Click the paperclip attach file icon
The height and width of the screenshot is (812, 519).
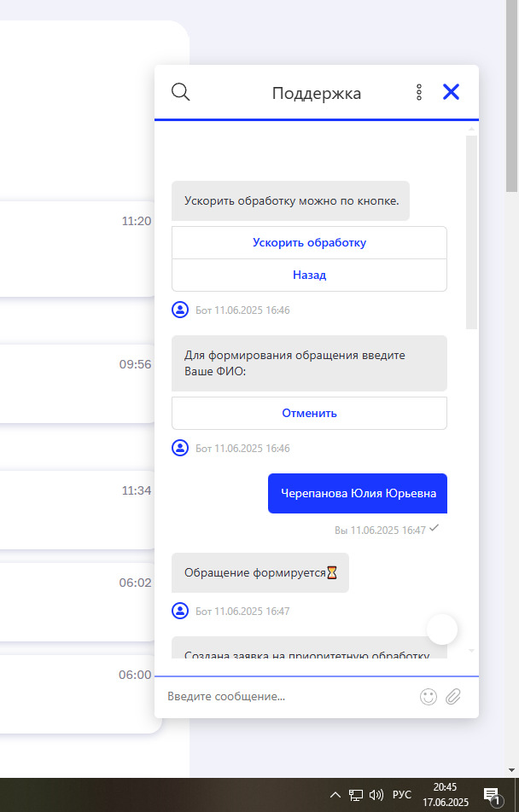(453, 697)
